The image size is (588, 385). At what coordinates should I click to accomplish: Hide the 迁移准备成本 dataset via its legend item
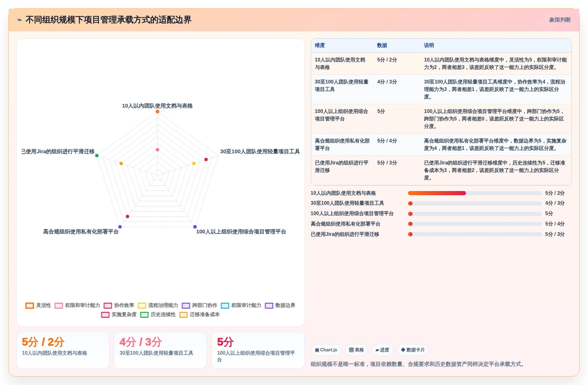click(x=200, y=315)
